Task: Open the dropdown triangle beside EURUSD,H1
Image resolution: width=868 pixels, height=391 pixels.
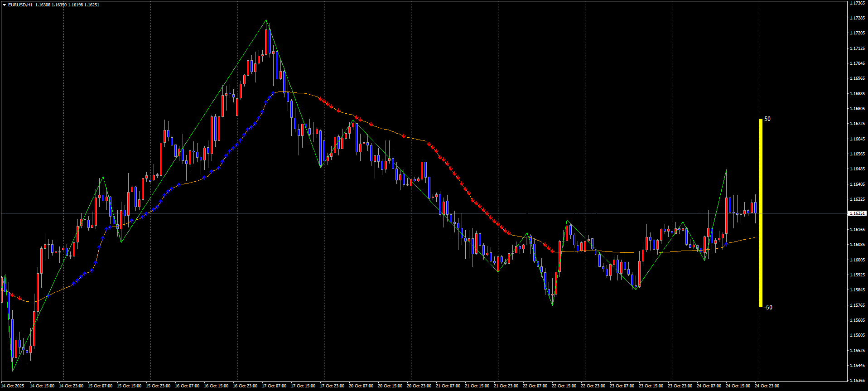Action: [4, 5]
